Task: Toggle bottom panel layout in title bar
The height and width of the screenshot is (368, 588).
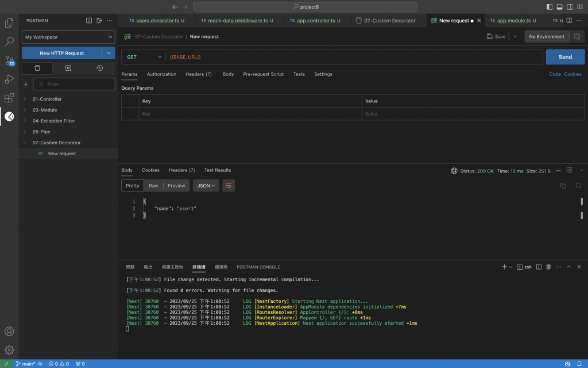Action: [x=559, y=7]
